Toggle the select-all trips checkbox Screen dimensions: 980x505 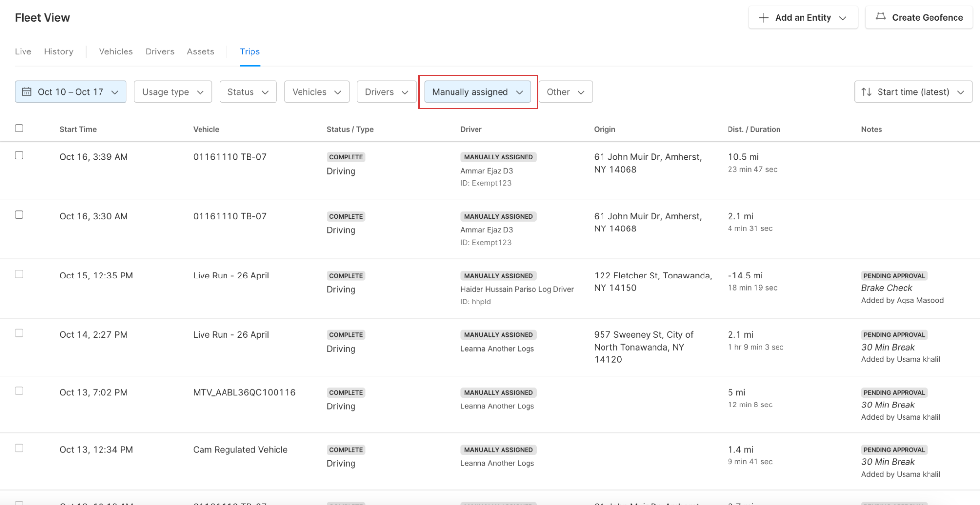pyautogui.click(x=19, y=128)
